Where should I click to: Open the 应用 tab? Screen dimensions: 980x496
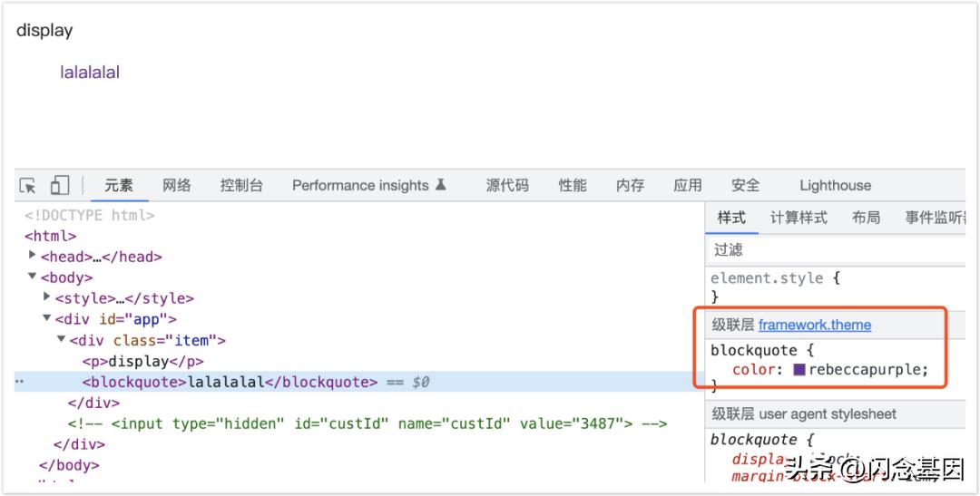688,186
